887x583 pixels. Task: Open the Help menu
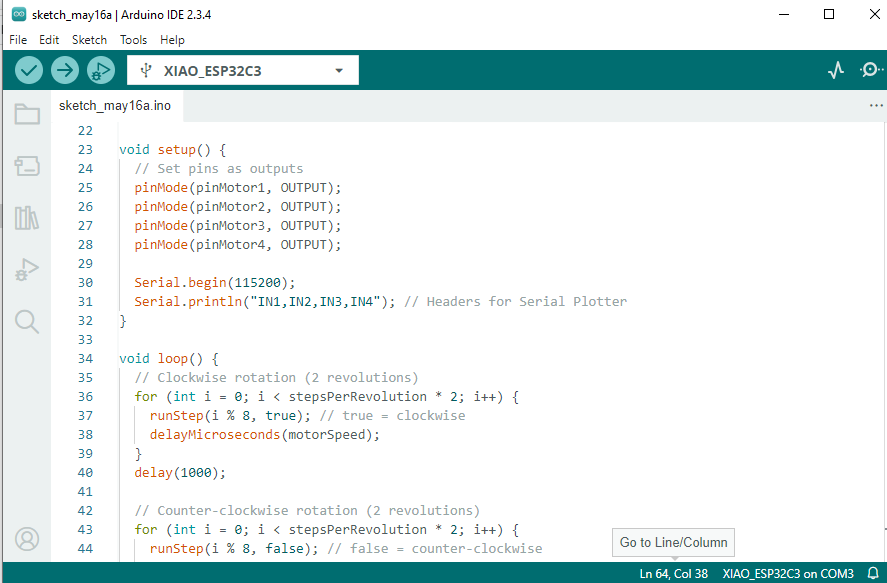[x=172, y=40]
